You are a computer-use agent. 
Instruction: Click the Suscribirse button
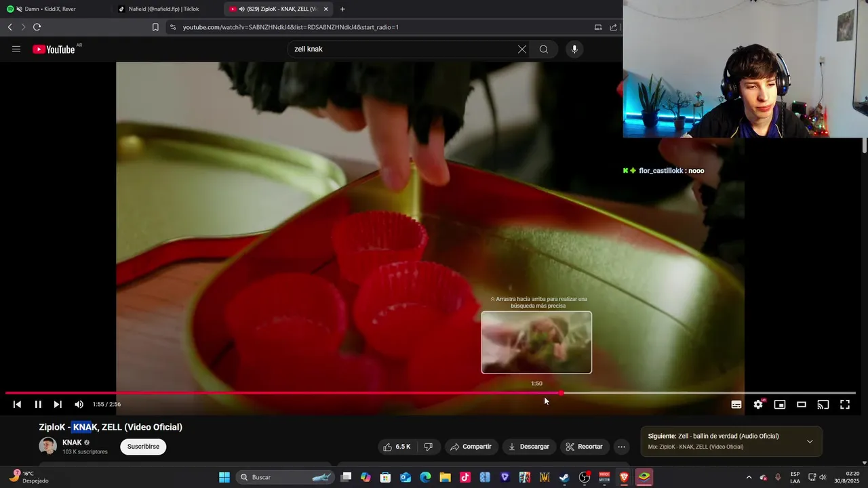click(143, 447)
